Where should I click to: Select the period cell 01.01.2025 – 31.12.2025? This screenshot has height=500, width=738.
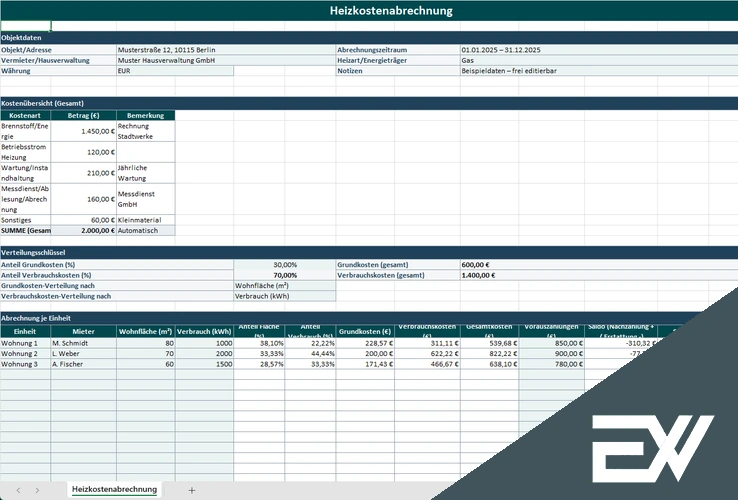[x=599, y=49]
